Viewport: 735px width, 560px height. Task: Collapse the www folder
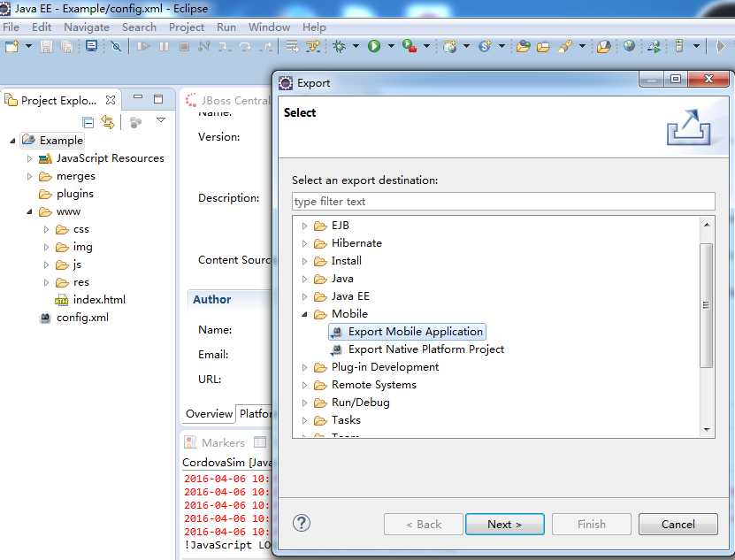[x=29, y=212]
